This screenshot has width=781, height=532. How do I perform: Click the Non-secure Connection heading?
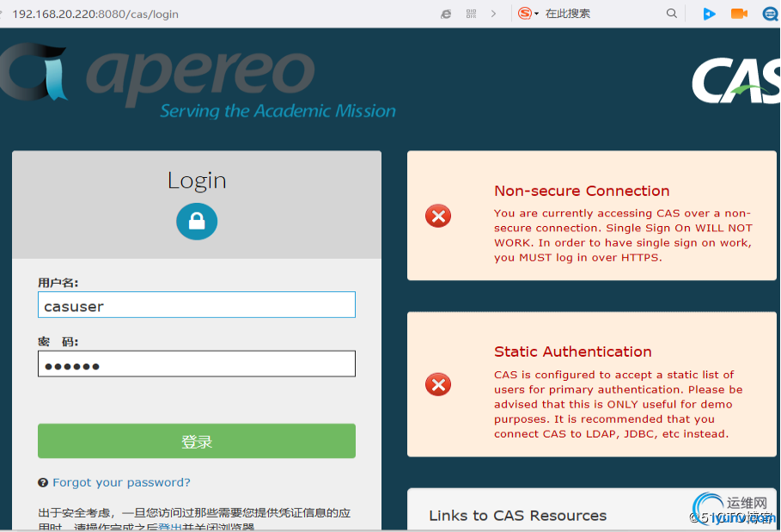[x=582, y=191]
